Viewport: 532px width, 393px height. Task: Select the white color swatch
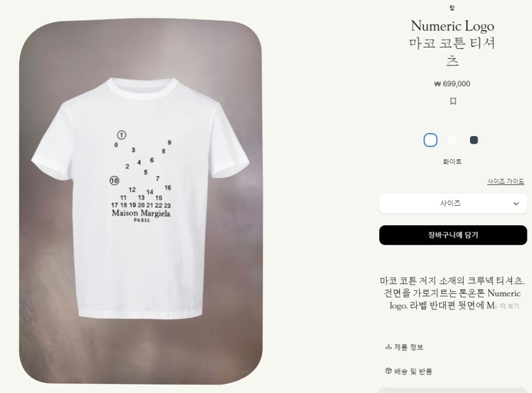coord(430,140)
